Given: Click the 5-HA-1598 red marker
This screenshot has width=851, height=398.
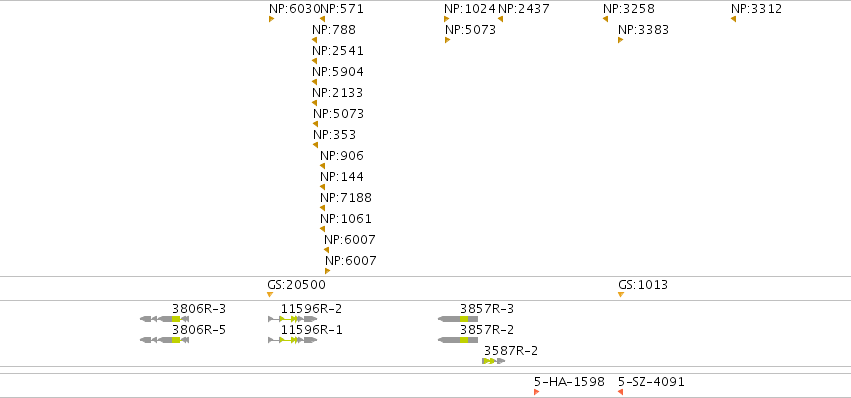Looking at the screenshot, I should (536, 392).
